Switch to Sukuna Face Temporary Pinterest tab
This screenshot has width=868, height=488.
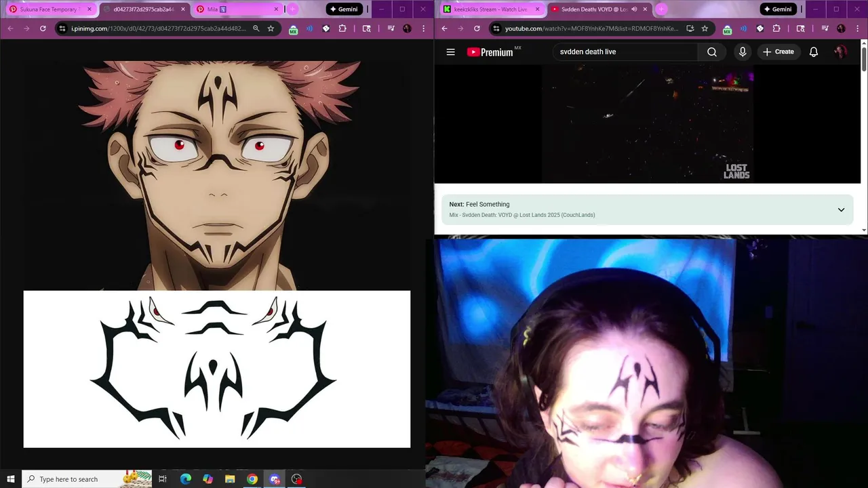(x=49, y=9)
